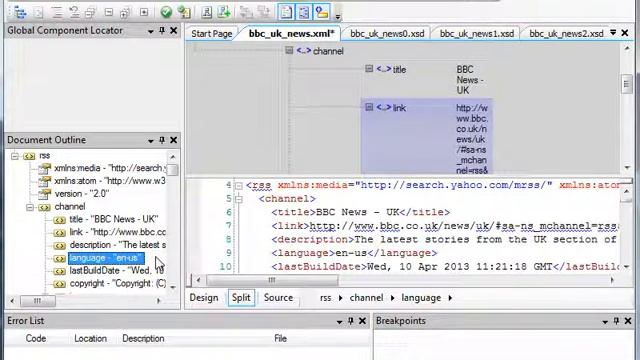Sort Error List by Code column
The width and height of the screenshot is (640, 360).
(36, 338)
